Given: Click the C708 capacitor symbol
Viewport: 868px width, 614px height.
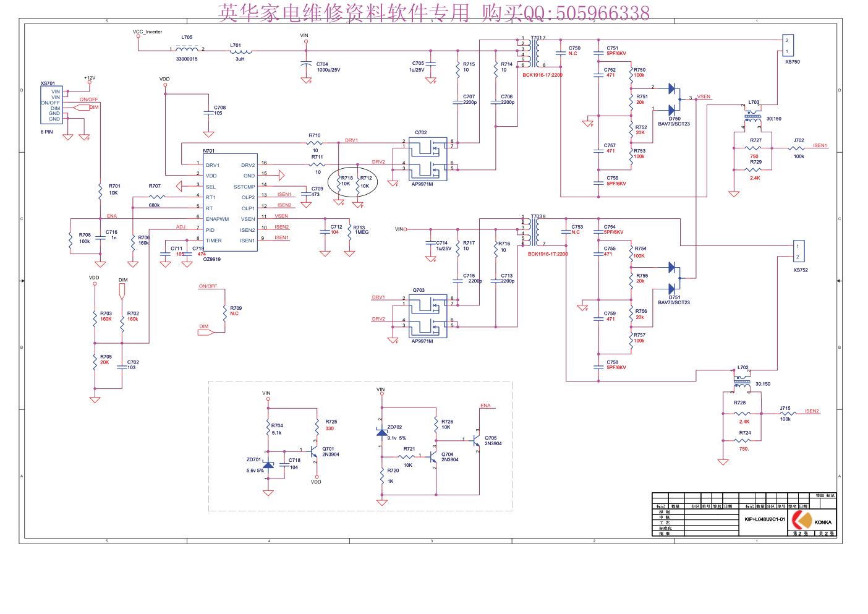Looking at the screenshot, I should (x=208, y=113).
